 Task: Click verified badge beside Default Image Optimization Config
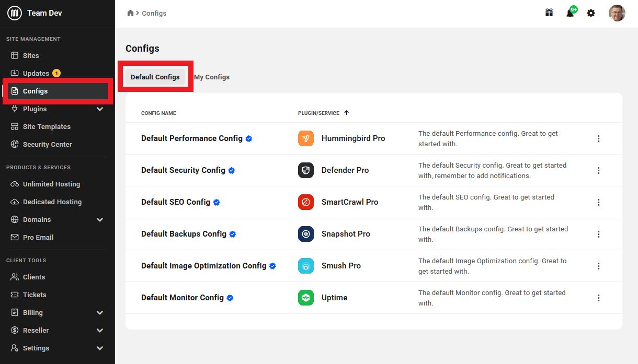(272, 266)
